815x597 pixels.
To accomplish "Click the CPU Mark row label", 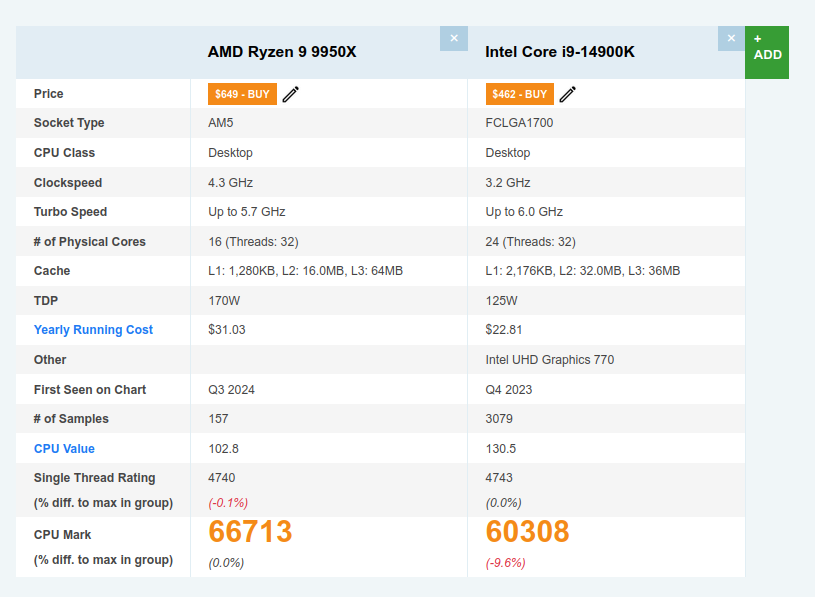I will (x=62, y=535).
